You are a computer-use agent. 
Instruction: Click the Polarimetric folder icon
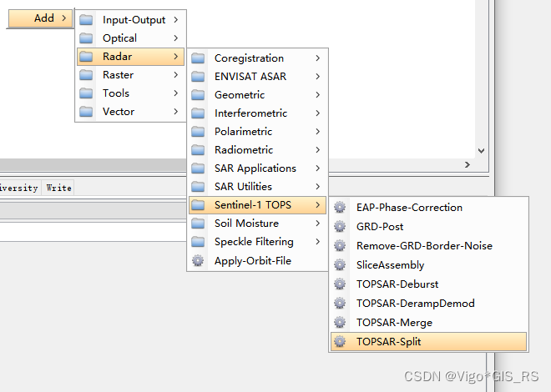click(198, 131)
